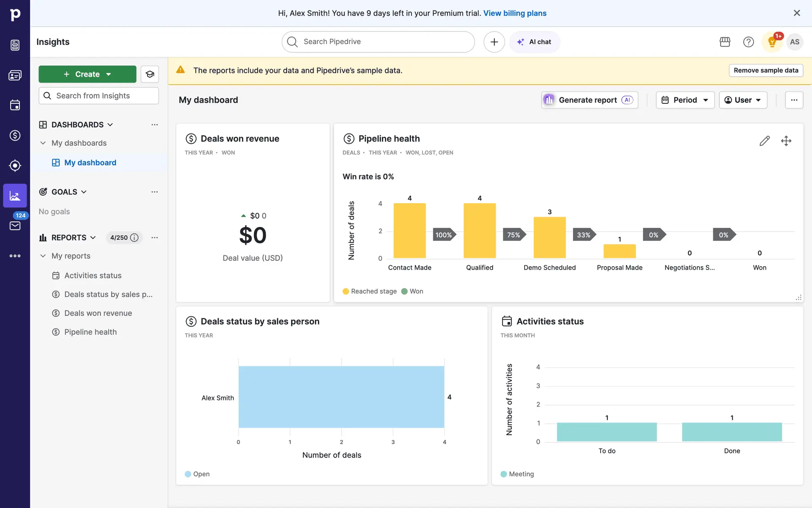812x508 pixels.
Task: Open the User filter dropdown
Action: (x=743, y=100)
